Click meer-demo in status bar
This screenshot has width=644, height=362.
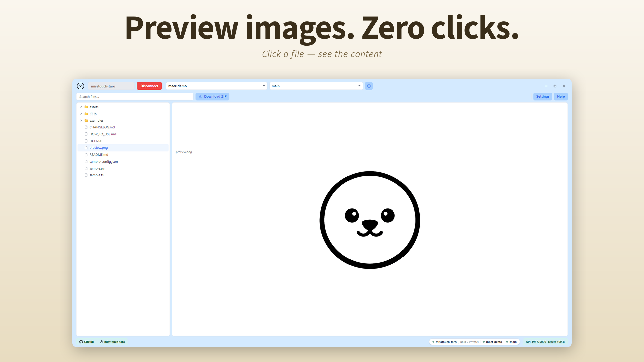(x=494, y=342)
